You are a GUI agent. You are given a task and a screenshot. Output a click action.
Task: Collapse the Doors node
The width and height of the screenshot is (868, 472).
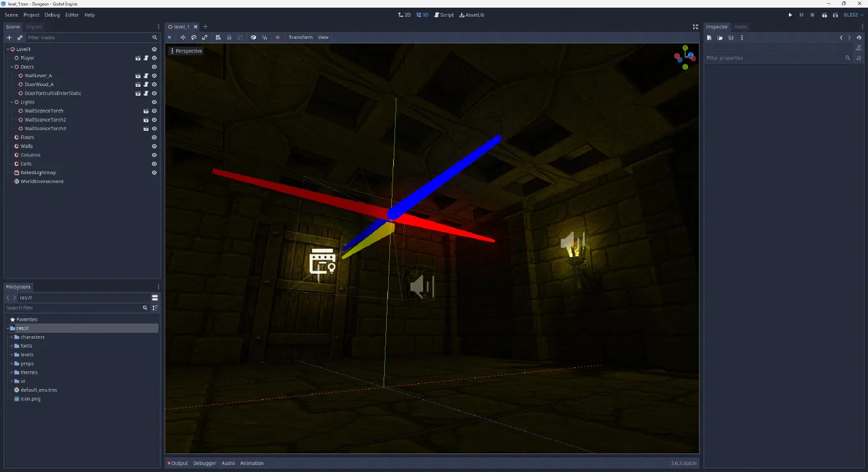click(x=11, y=67)
